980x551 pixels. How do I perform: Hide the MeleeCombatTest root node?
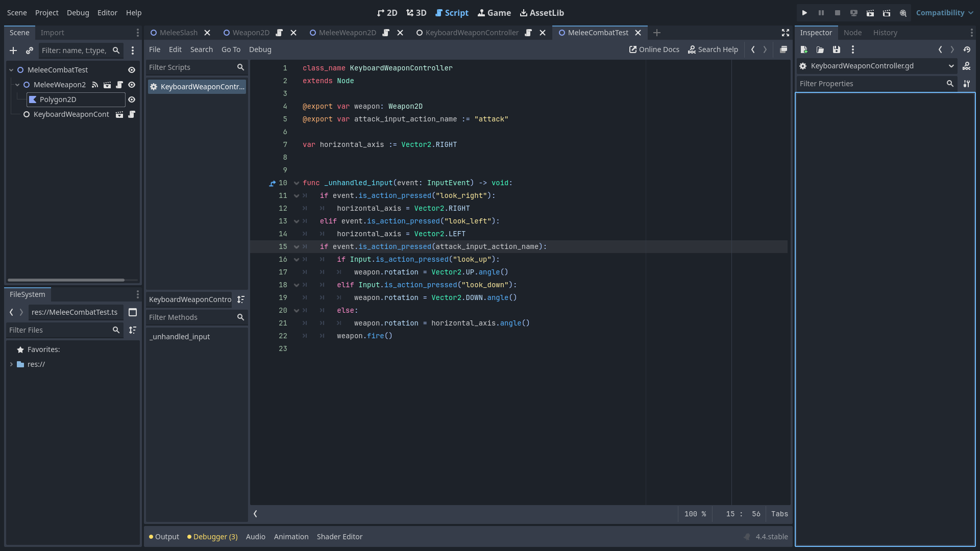132,70
